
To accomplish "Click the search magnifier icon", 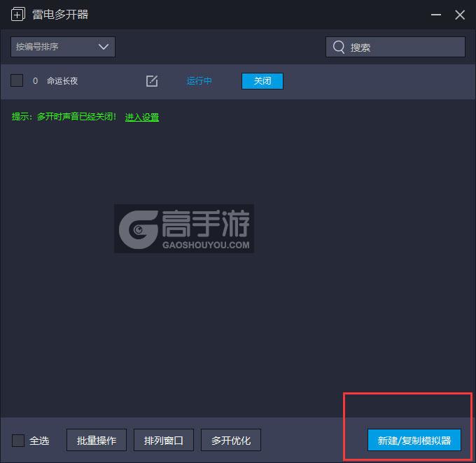I will (x=339, y=47).
